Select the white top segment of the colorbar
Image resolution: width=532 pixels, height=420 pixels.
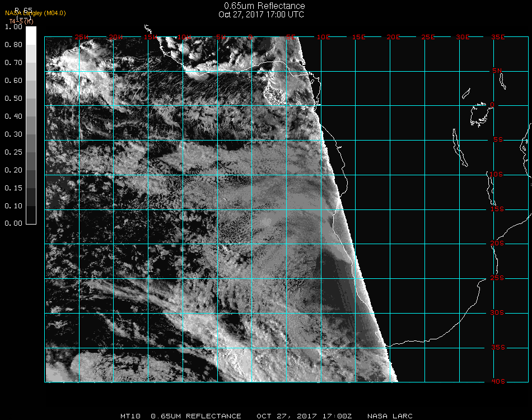click(31, 36)
